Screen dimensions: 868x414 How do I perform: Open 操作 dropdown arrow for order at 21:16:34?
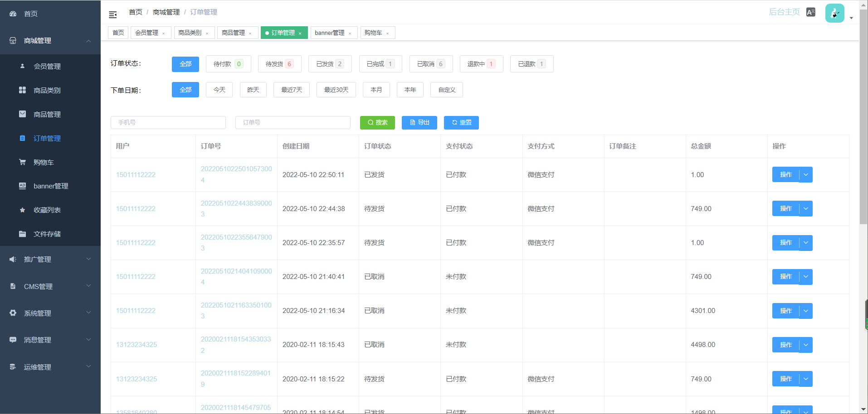806,311
